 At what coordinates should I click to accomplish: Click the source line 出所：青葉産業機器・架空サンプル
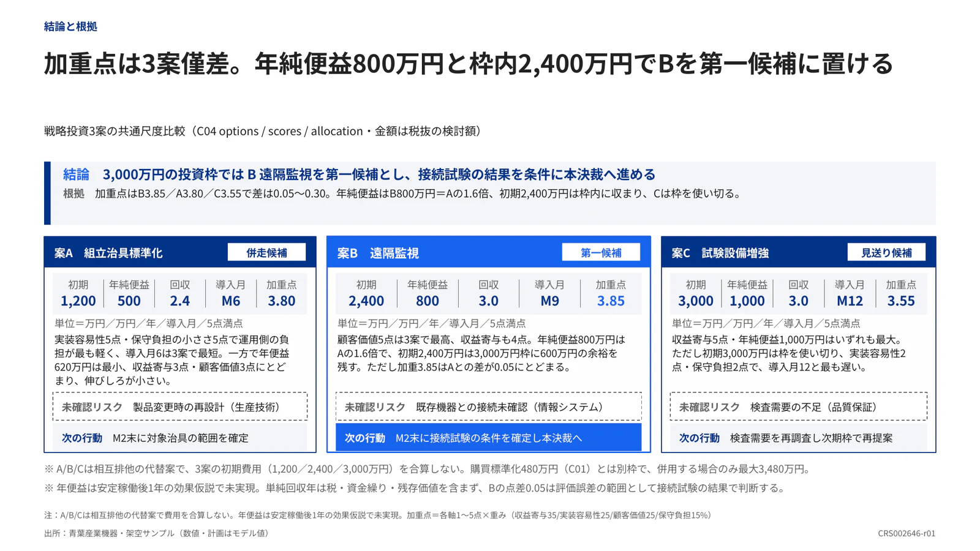tap(158, 533)
